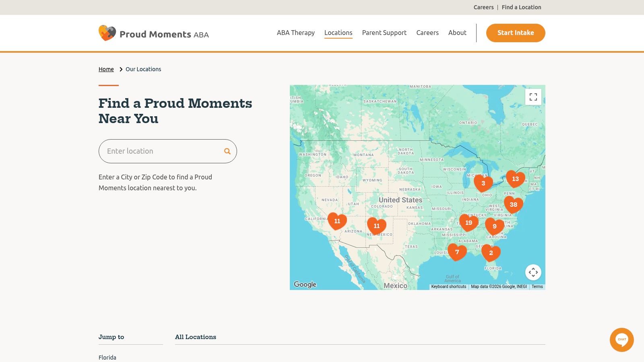
Task: Click the search magnifier icon
Action: click(x=227, y=151)
